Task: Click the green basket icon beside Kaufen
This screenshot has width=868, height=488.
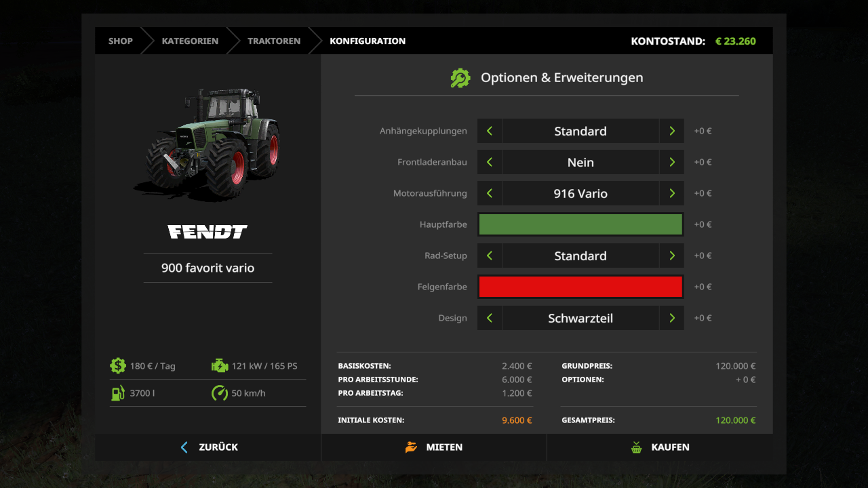Action: tap(636, 447)
